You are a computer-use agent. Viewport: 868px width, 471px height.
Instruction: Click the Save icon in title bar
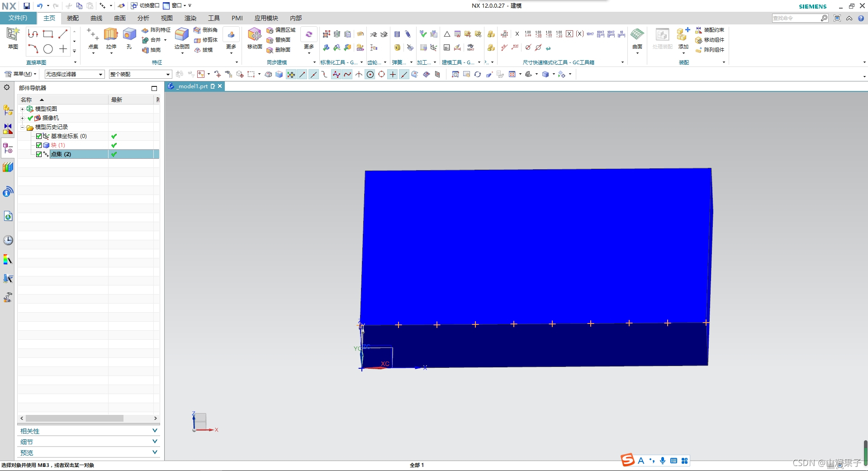pyautogui.click(x=27, y=6)
